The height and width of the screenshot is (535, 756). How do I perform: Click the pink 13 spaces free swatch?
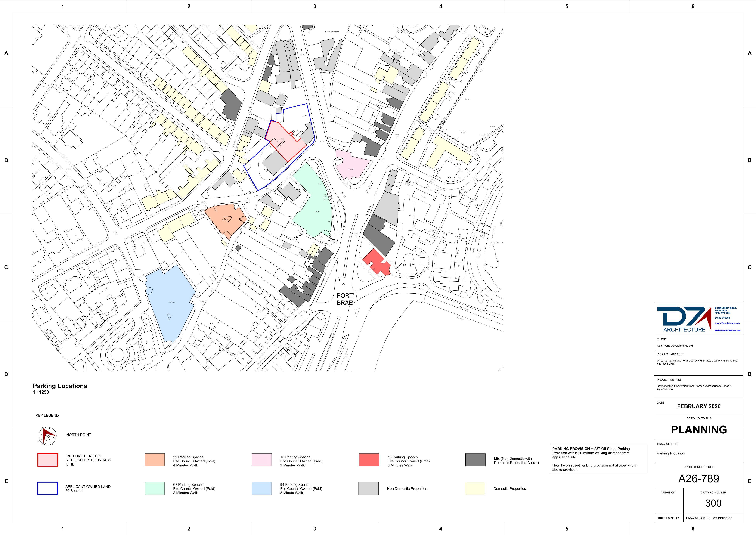point(262,460)
